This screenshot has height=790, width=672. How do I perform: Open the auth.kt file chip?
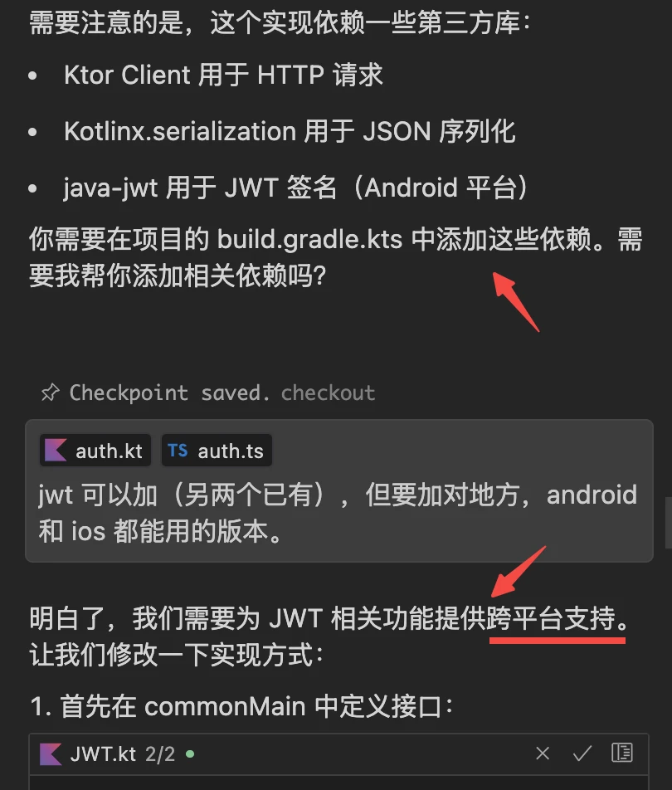coord(95,451)
